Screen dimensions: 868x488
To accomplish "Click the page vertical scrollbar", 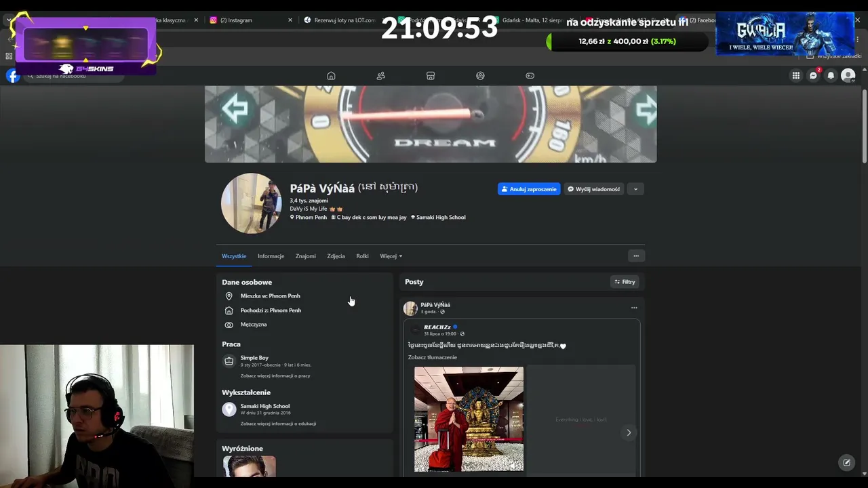I will [864, 125].
